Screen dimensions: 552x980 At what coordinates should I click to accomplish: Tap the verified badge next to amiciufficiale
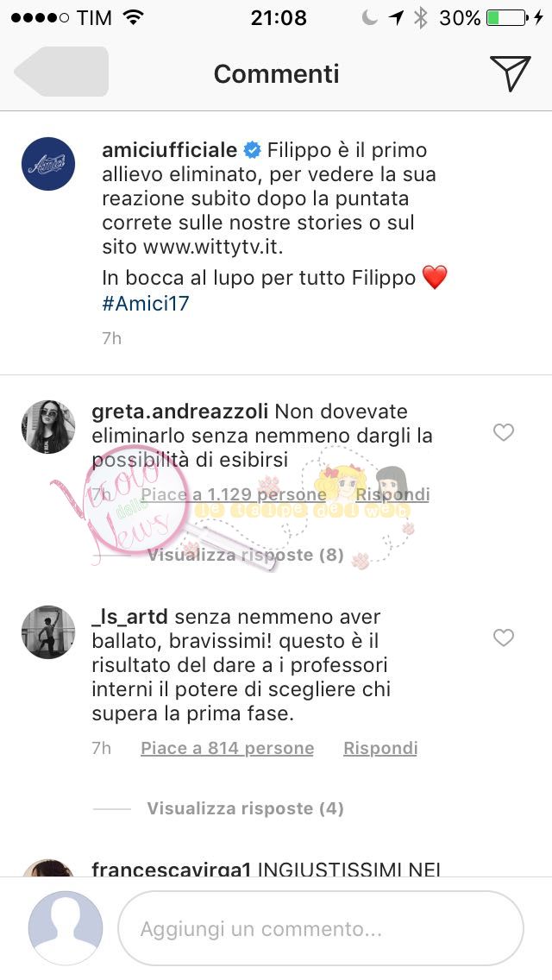point(252,151)
